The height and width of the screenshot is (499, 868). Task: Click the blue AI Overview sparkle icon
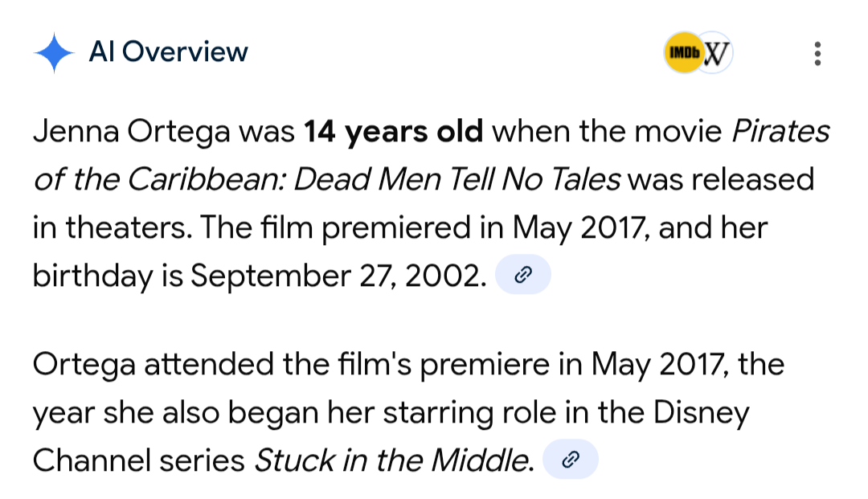(54, 53)
